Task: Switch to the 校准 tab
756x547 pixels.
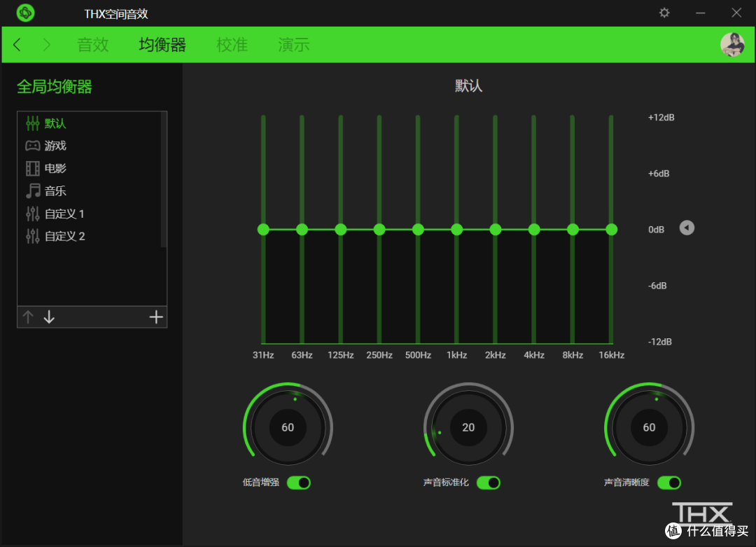Action: point(232,45)
